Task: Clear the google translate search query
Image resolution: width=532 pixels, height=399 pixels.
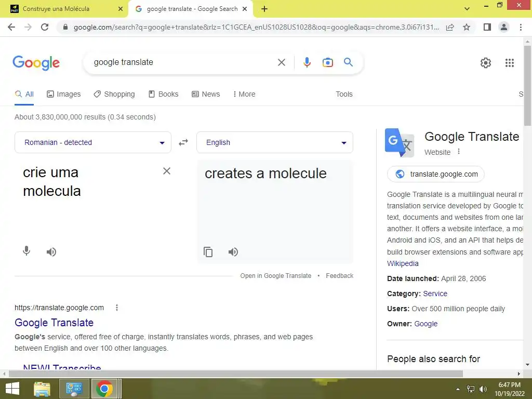Action: 281,62
